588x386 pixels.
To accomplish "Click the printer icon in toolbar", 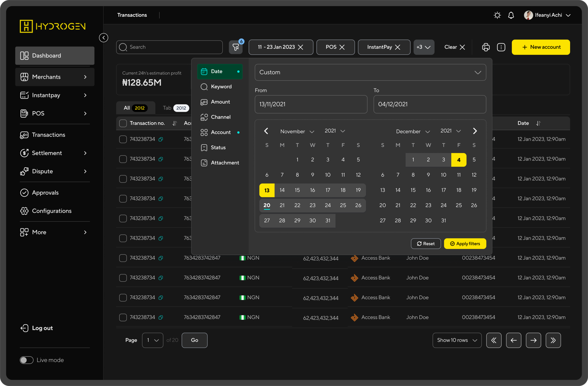I will click(486, 47).
